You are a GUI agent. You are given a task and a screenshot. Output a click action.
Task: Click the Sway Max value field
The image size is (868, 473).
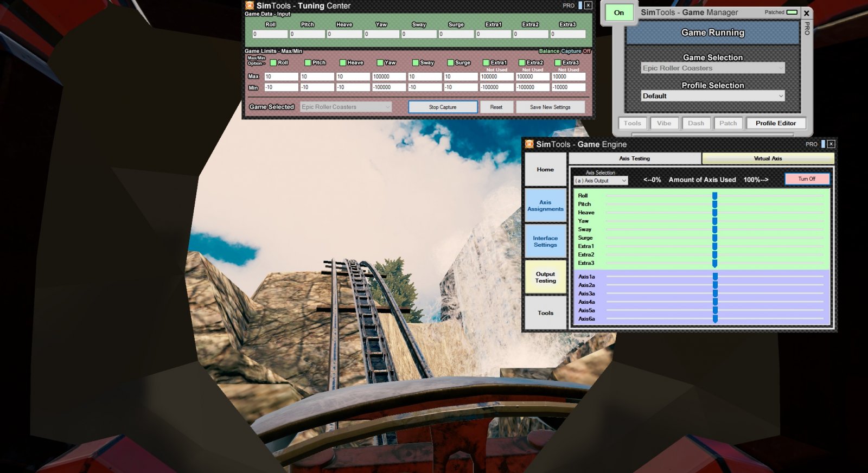point(425,76)
